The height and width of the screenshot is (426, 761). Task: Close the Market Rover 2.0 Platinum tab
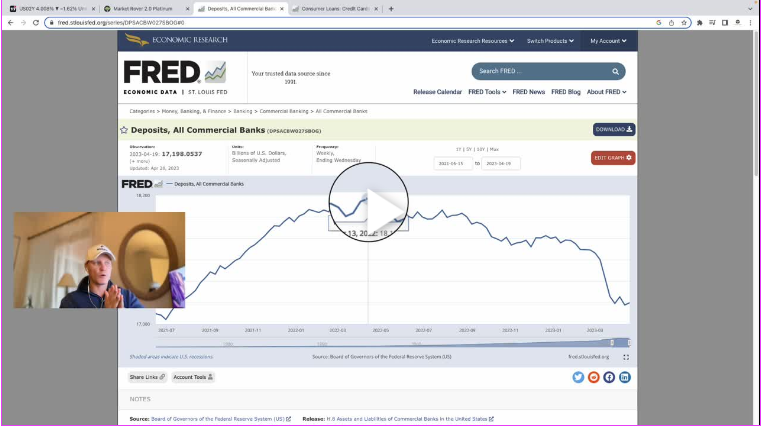click(x=188, y=9)
